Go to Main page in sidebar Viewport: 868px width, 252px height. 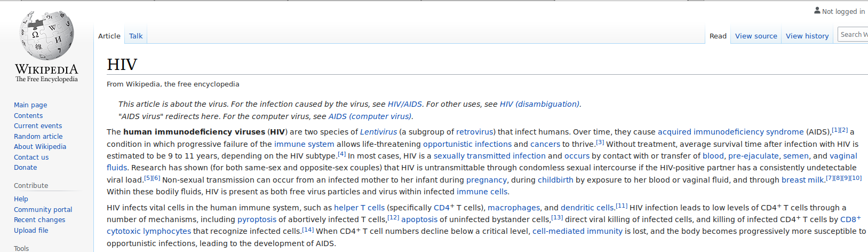pos(30,105)
